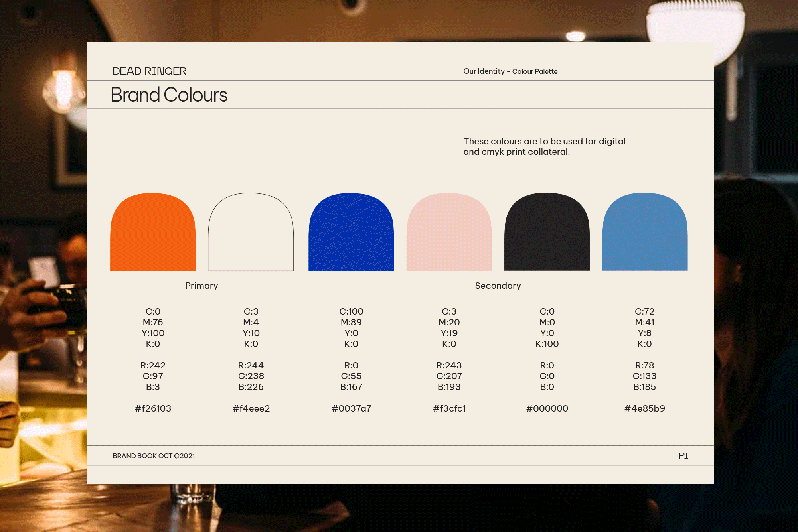Click the M:4 value
This screenshot has width=798, height=532.
251,322
